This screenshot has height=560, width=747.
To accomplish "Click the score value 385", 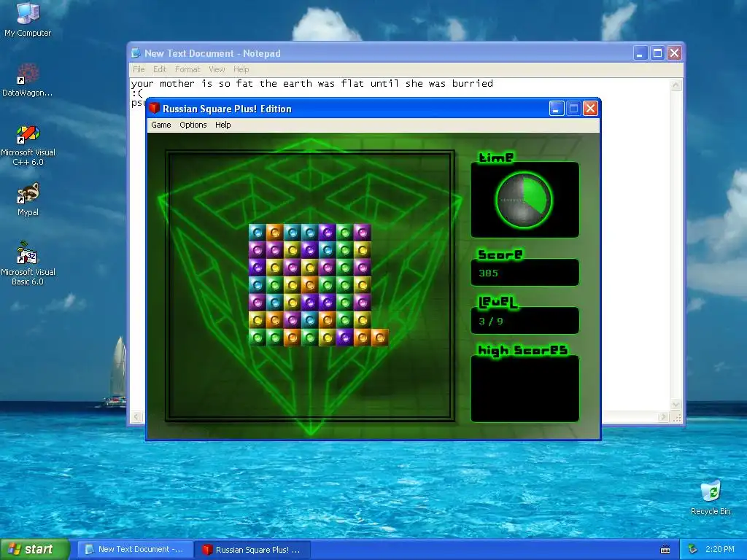I will [x=488, y=273].
